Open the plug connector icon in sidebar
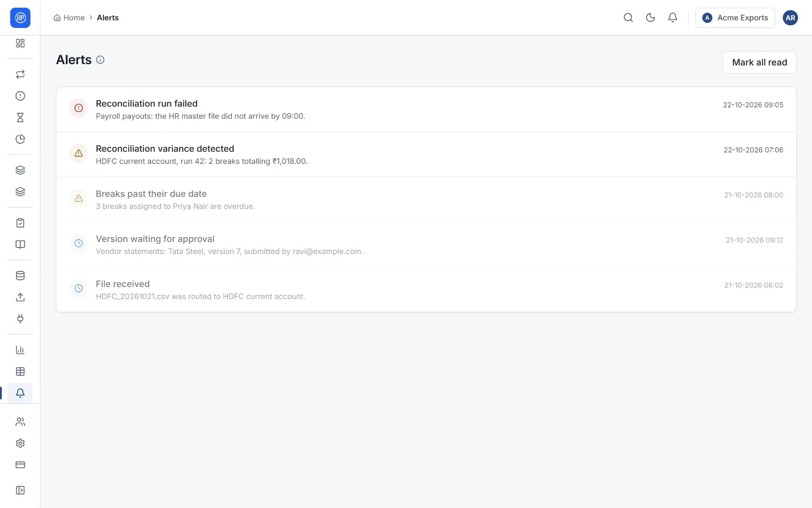Screen dimensions: 812x508 20,319
